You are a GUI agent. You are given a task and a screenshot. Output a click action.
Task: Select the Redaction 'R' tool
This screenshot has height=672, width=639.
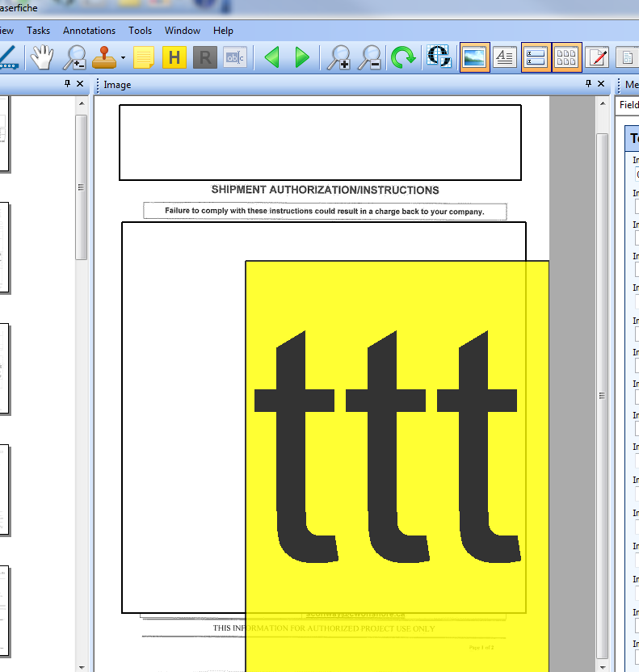click(x=205, y=57)
